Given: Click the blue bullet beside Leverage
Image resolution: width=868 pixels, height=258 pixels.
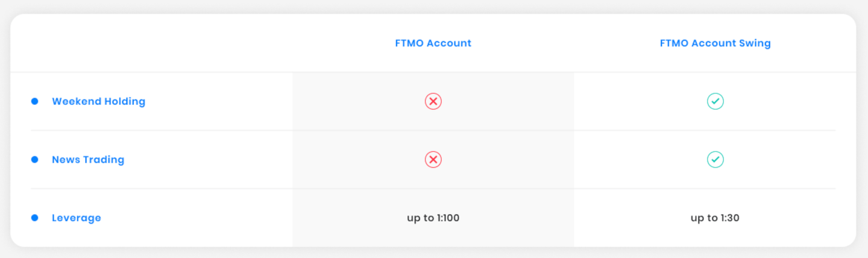Looking at the screenshot, I should [x=34, y=218].
